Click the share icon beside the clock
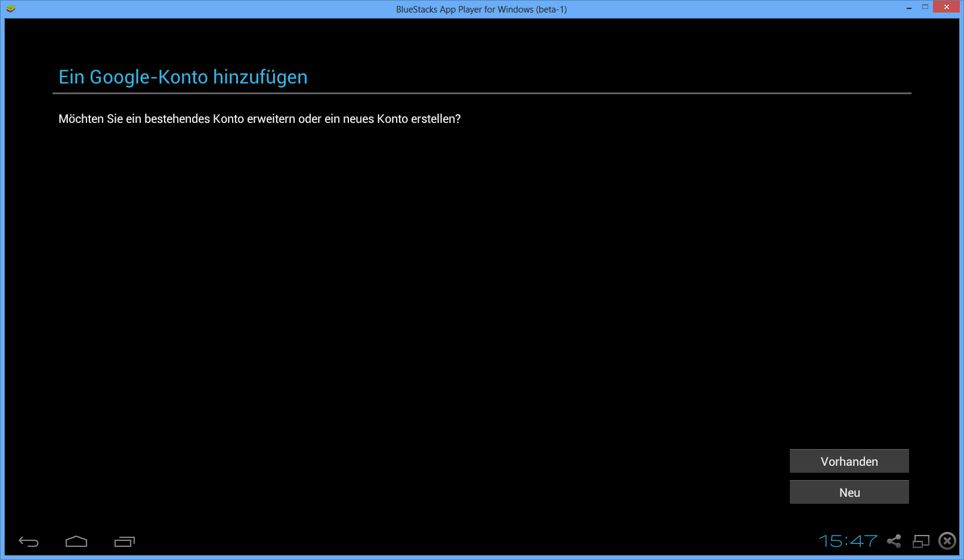This screenshot has width=964, height=560. (x=894, y=541)
